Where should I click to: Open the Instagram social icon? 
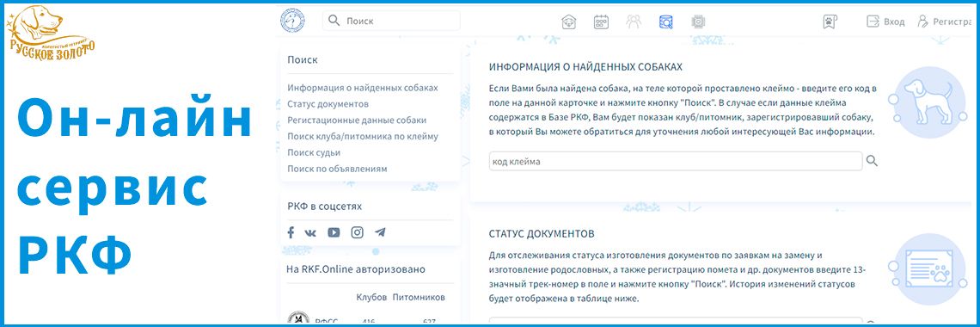(357, 232)
